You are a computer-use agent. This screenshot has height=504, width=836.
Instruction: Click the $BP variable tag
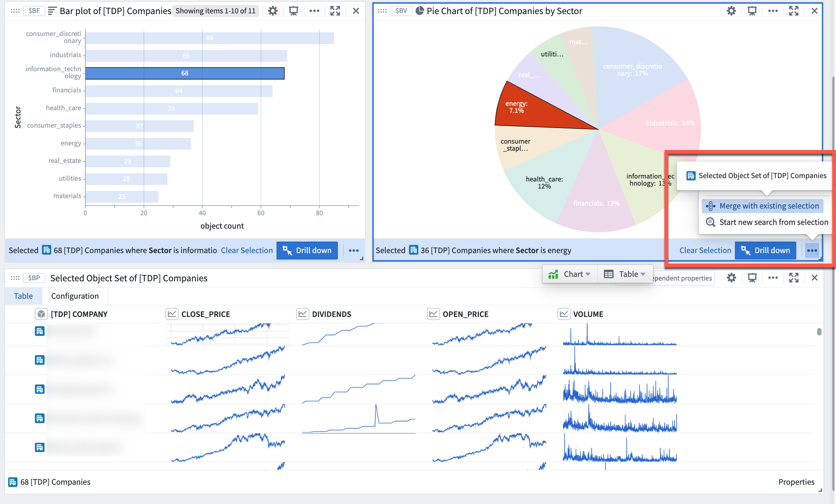(x=34, y=278)
